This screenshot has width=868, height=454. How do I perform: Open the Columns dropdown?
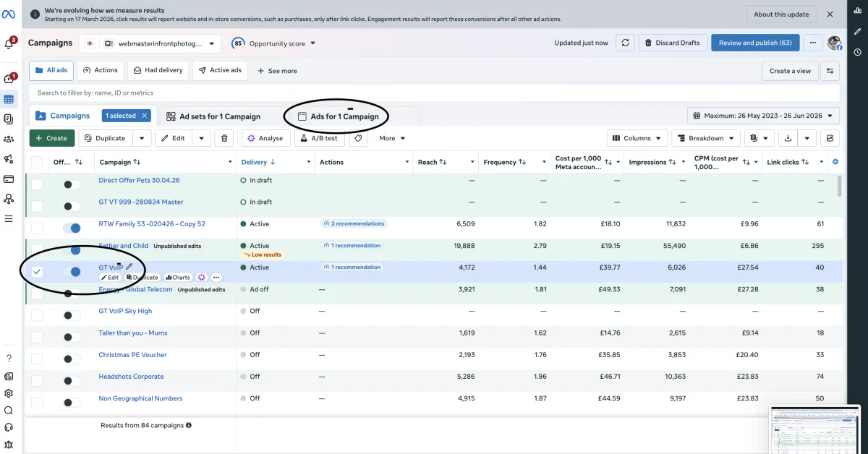637,138
